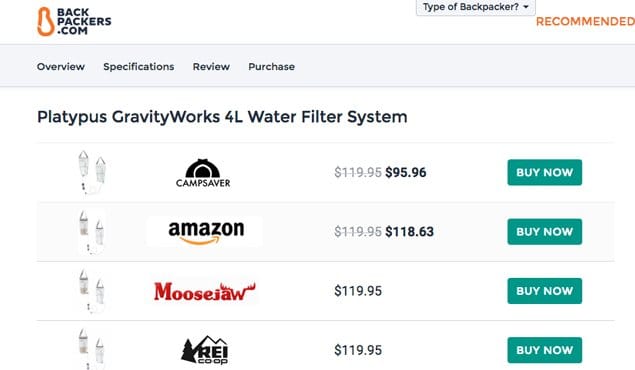Open the Moosejaw retailer logo

click(205, 291)
